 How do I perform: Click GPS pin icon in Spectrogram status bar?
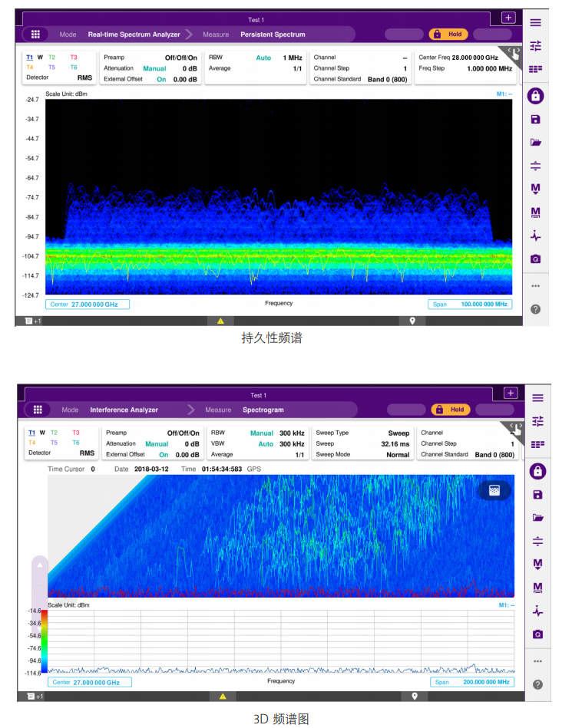click(x=415, y=696)
